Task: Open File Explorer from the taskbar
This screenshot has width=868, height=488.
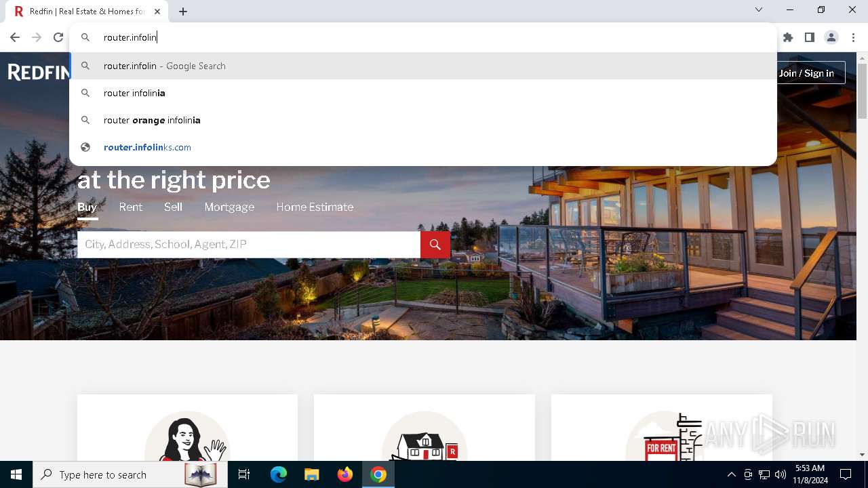Action: [311, 474]
